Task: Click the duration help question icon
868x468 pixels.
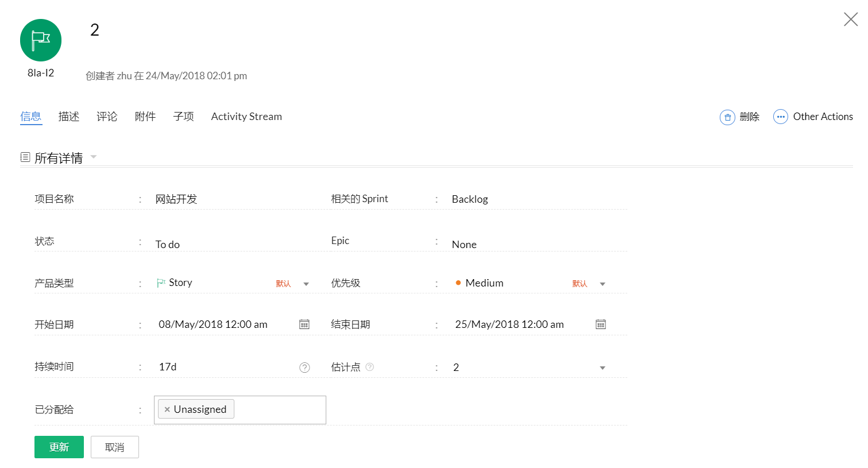Action: pyautogui.click(x=304, y=368)
